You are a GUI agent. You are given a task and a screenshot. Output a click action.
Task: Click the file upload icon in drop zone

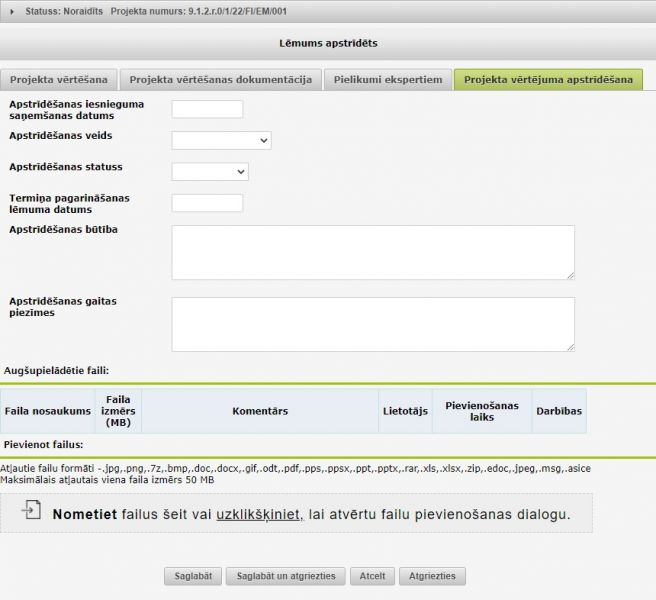(32, 512)
